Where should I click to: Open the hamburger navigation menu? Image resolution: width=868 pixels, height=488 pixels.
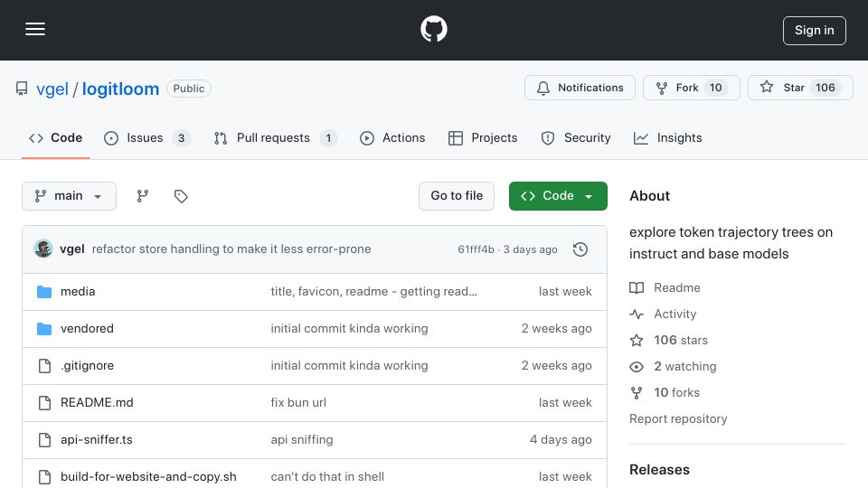pos(35,29)
